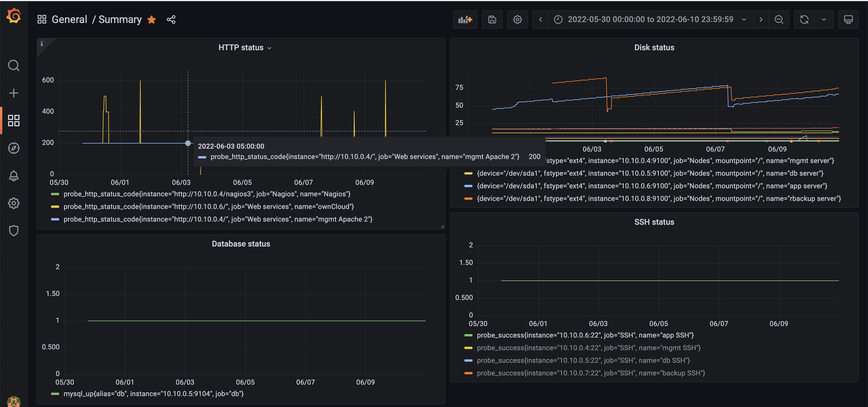Click the Add panel icon
The height and width of the screenshot is (407, 868).
[x=465, y=20]
